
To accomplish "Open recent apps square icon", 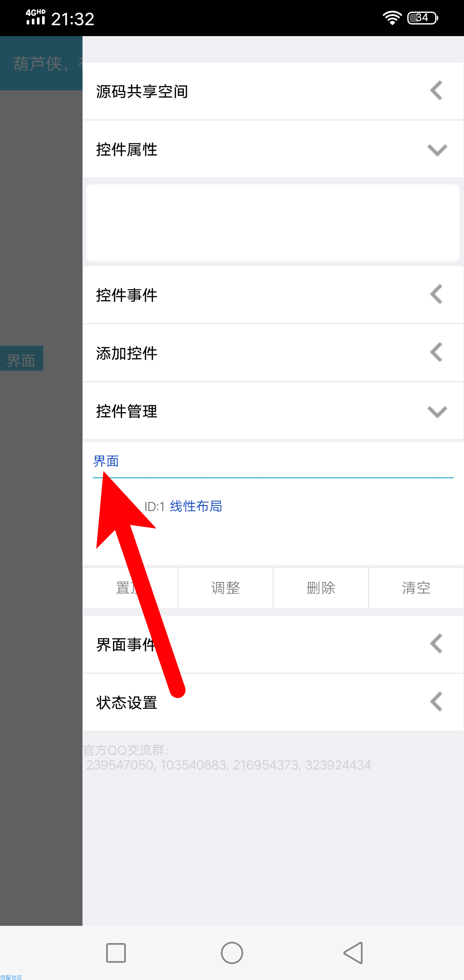I will (x=116, y=953).
